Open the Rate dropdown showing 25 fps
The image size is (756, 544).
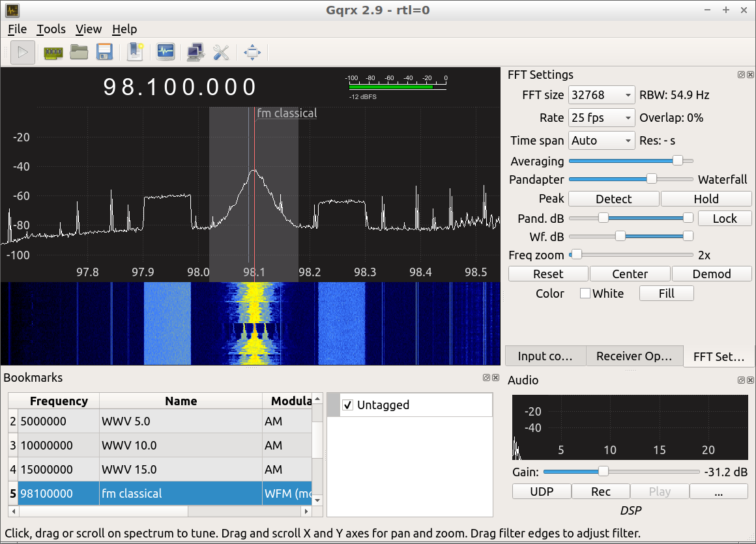coord(601,118)
